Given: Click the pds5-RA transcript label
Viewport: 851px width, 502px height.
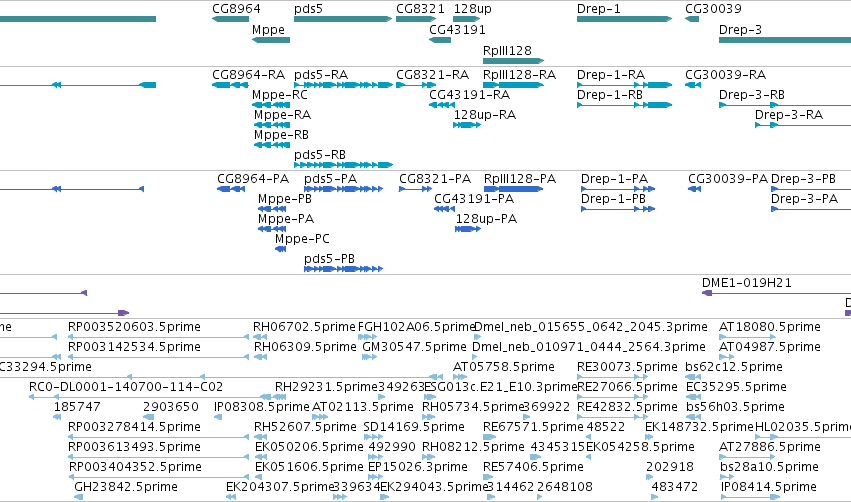Looking at the screenshot, I should point(321,74).
